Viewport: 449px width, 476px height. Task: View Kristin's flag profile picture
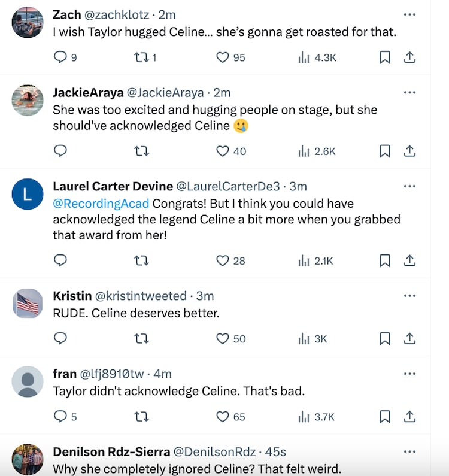point(28,304)
